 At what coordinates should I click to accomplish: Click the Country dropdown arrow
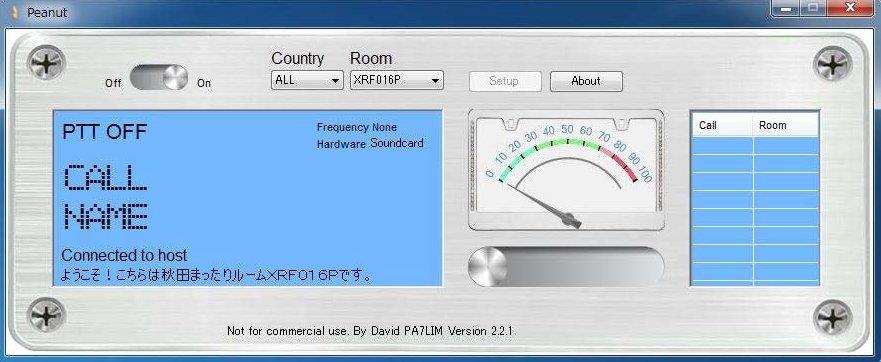pos(335,81)
